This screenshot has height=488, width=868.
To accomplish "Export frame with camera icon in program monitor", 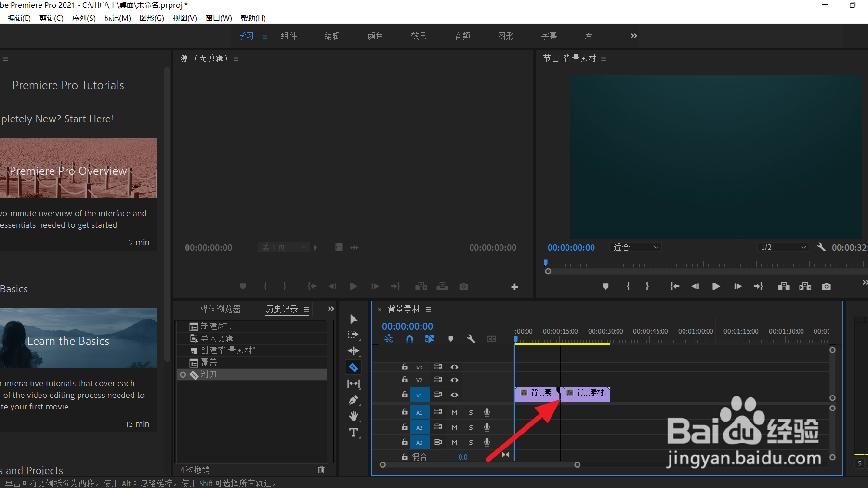I will pos(827,286).
